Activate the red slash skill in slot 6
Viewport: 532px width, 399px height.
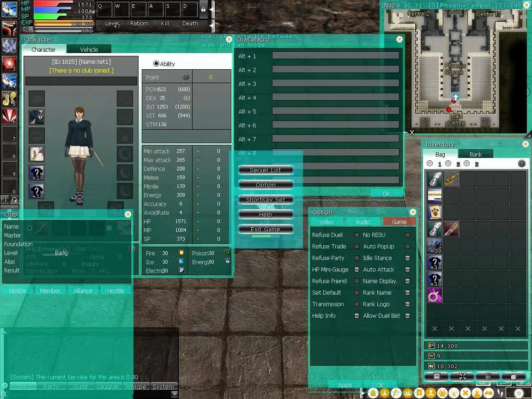(x=9, y=117)
